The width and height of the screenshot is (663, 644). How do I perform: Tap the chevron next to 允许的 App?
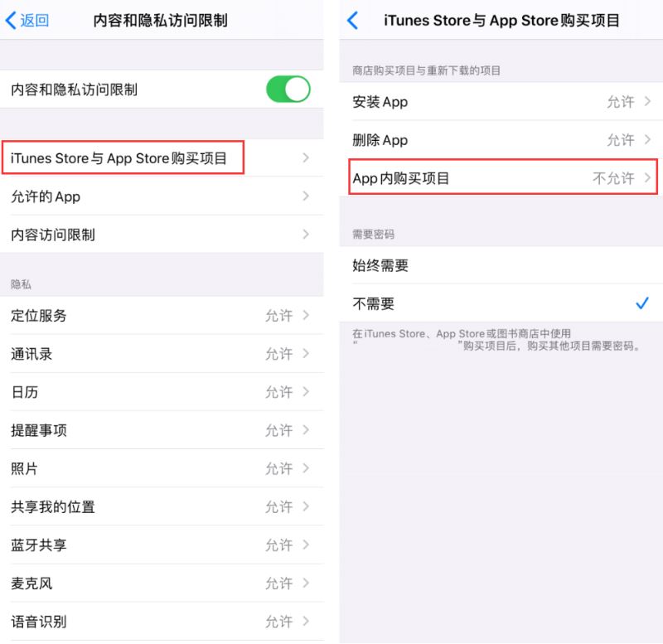click(x=306, y=196)
